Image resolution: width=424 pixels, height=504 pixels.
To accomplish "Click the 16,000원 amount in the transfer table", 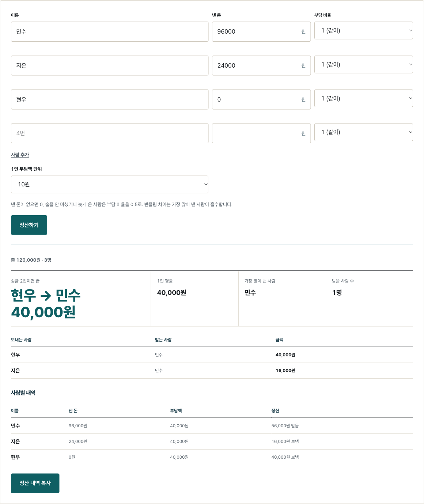I will point(285,371).
